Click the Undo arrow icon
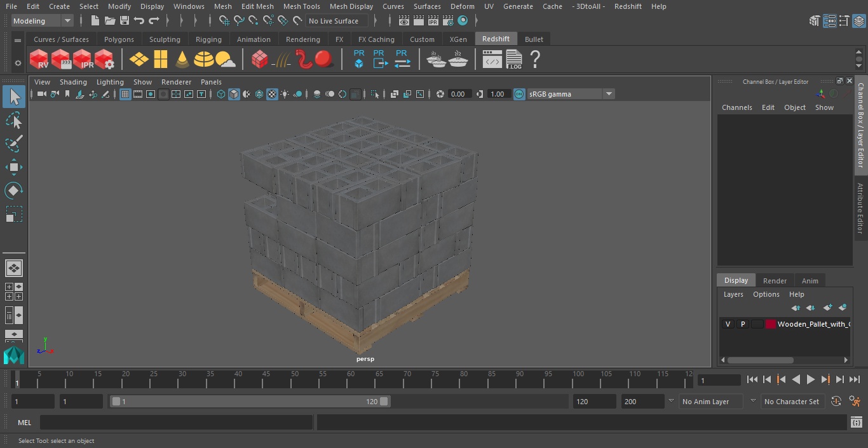Screen dimensions: 868x448 click(x=139, y=21)
